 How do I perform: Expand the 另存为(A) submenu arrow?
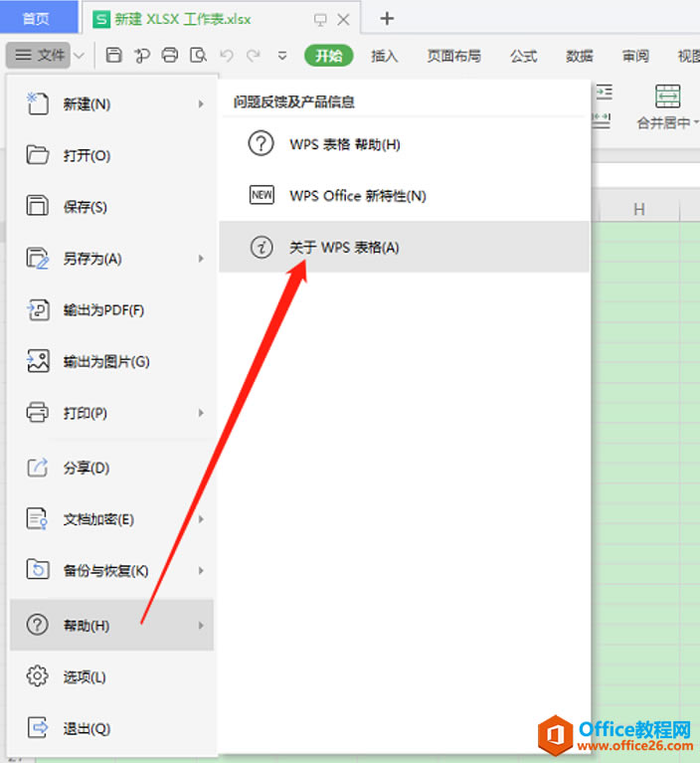(201, 259)
